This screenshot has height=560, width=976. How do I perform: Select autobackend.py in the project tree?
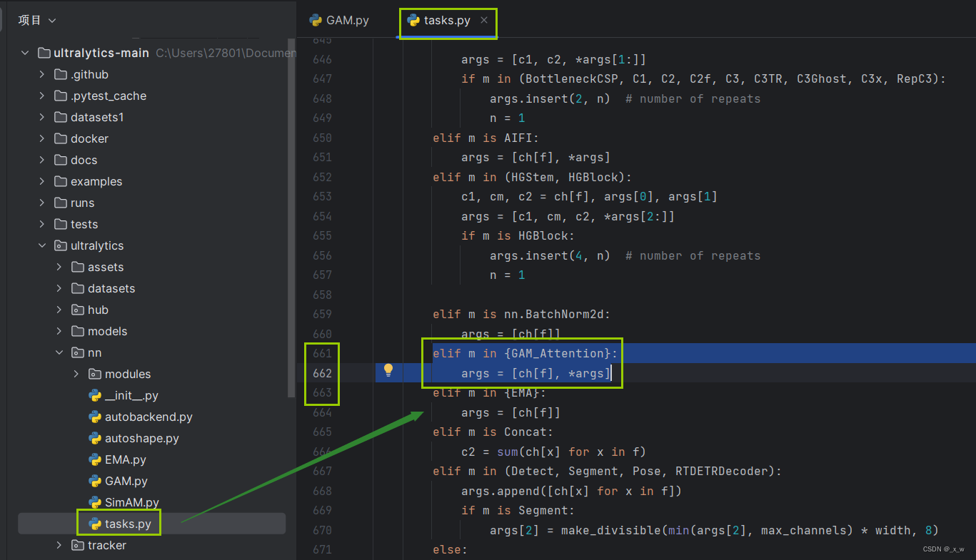(x=149, y=417)
